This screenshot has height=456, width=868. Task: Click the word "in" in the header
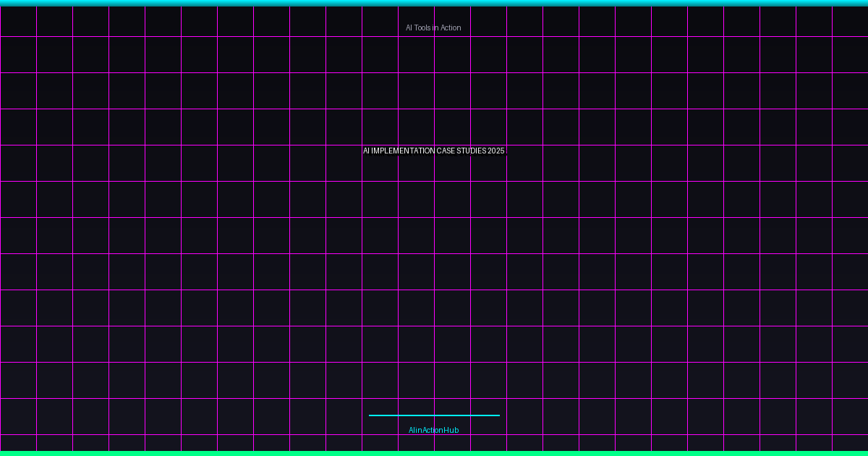[435, 28]
